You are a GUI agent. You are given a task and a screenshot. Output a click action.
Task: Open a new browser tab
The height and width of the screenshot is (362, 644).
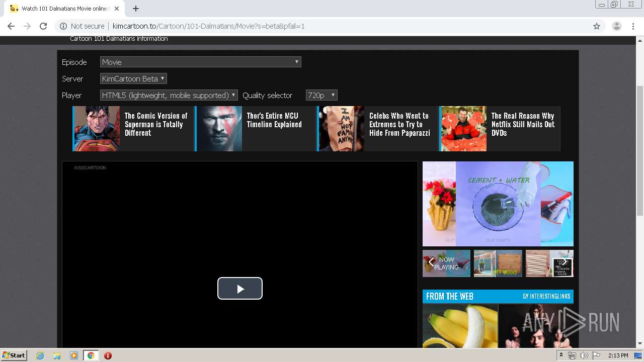[135, 9]
